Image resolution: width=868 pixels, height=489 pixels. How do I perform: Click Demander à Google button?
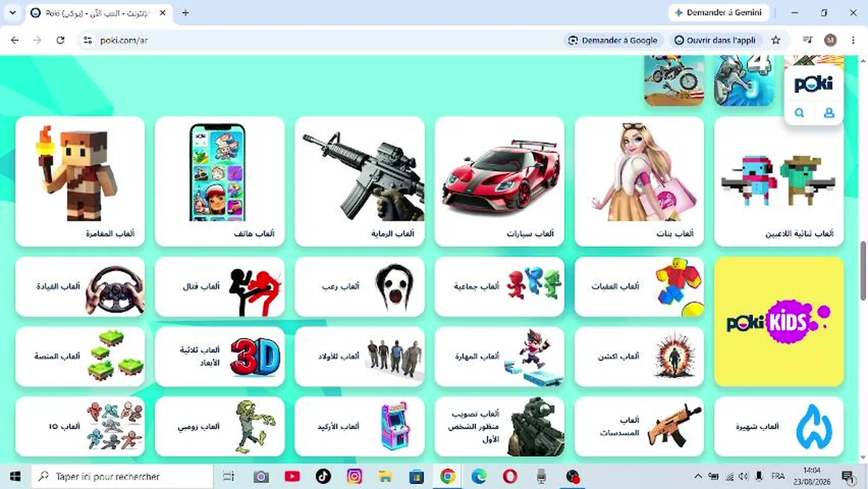pos(613,40)
